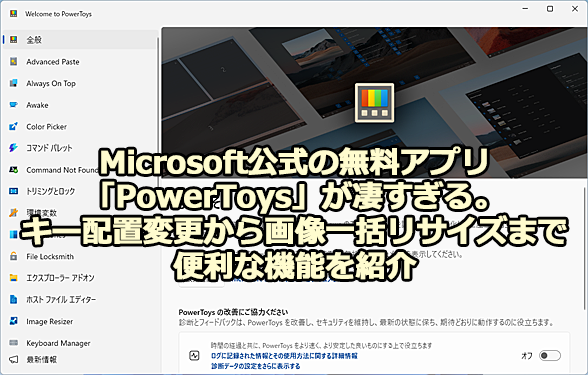Maximize the Welcome to PowerToys window

[550, 9]
